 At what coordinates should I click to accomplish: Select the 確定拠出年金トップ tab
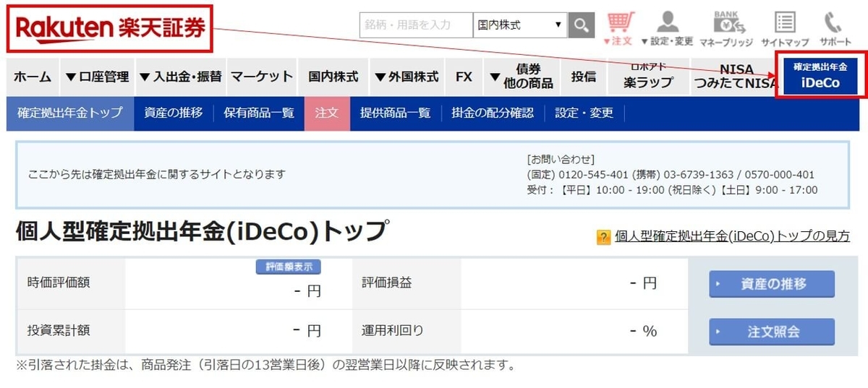(70, 113)
